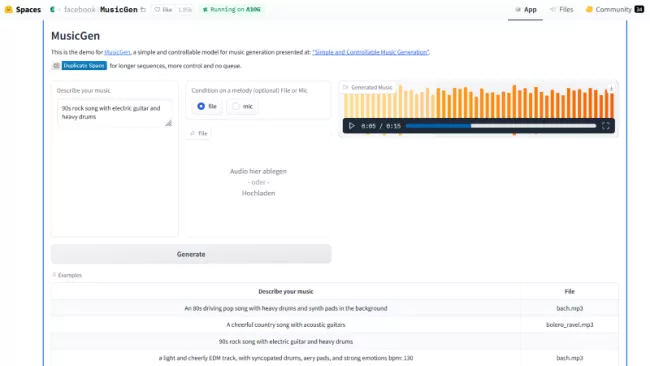Screen dimensions: 650x366
Task: Click the facebook organization avatar icon
Action: pos(52,9)
